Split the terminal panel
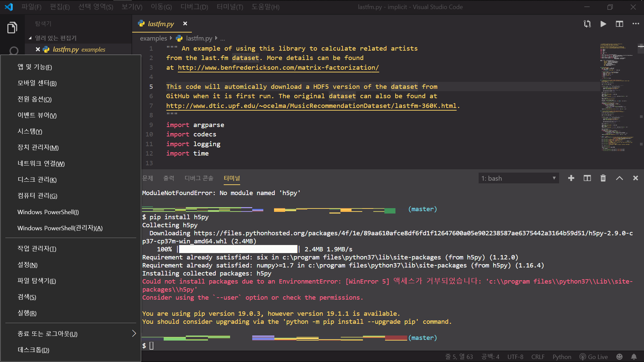This screenshot has width=644, height=362. click(587, 178)
